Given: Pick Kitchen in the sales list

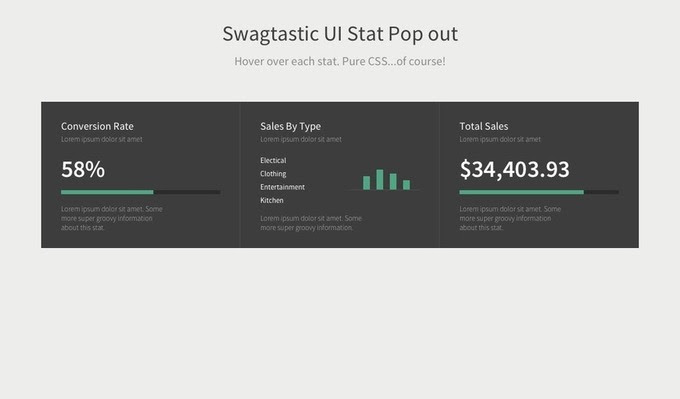Looking at the screenshot, I should [x=272, y=200].
